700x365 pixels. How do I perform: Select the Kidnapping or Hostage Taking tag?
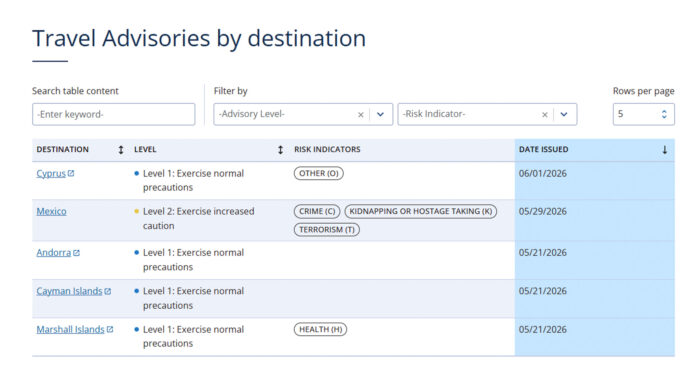tap(421, 211)
